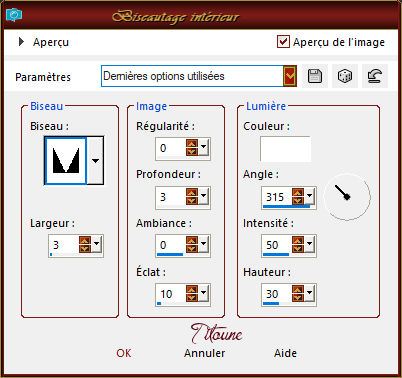Open the Paramètres presets dropdown
Viewport: 402px width, 378px height.
point(290,76)
